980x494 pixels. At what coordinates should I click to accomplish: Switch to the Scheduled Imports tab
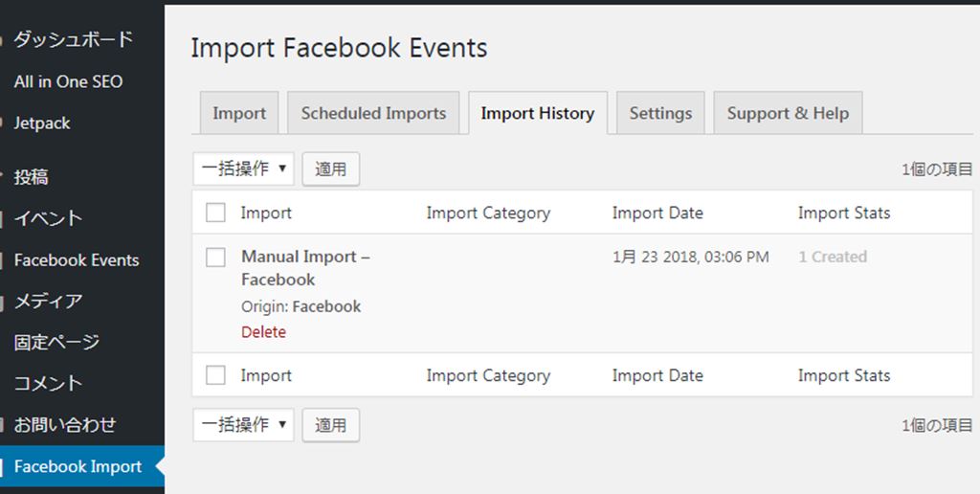[373, 113]
